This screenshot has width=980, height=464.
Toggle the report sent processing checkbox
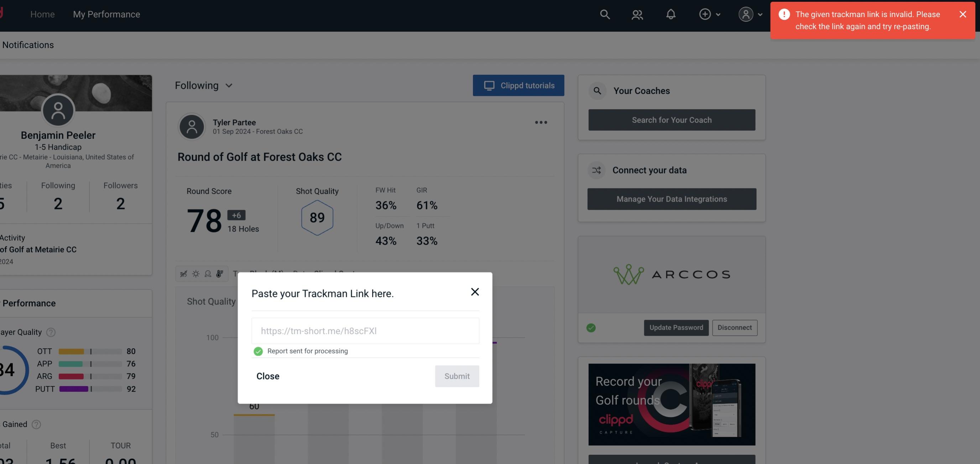coord(257,351)
